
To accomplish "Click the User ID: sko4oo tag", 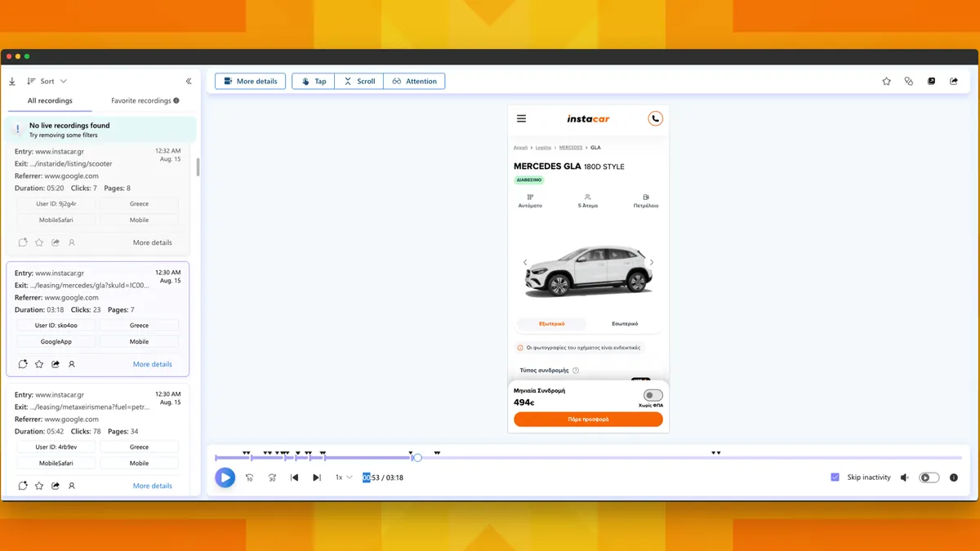I will 56,325.
